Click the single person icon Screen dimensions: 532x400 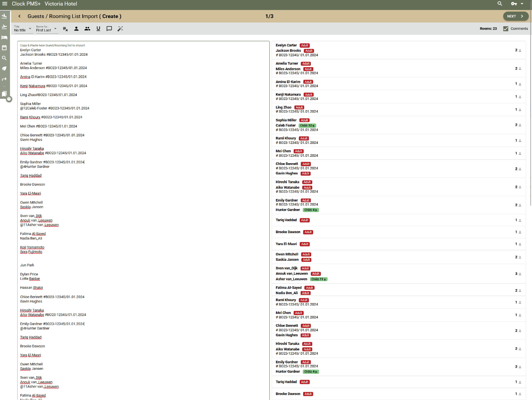(76, 29)
